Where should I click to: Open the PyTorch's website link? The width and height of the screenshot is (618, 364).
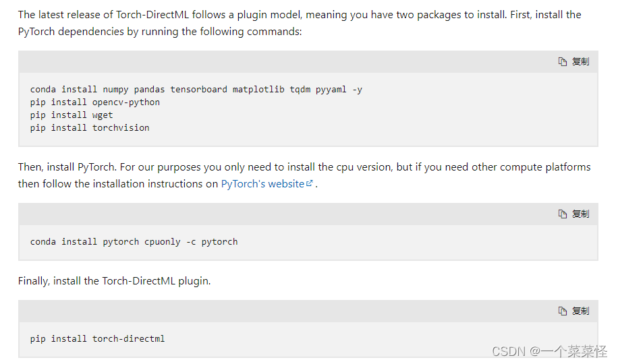[262, 184]
